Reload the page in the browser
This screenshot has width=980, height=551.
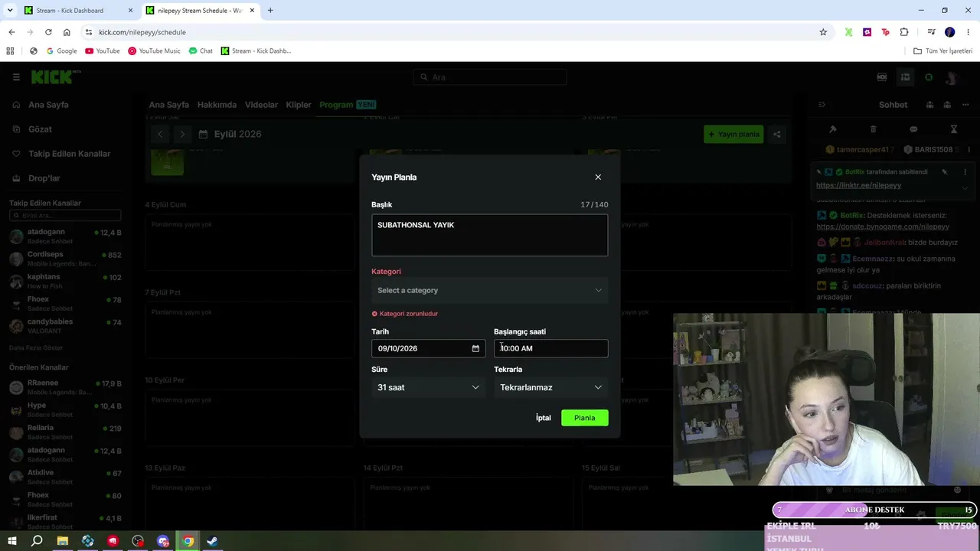[x=48, y=32]
